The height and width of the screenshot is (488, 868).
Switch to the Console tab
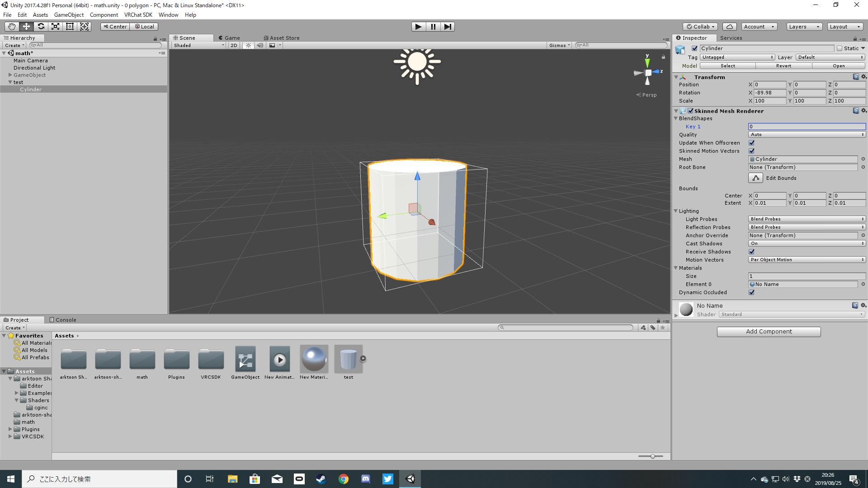point(63,320)
